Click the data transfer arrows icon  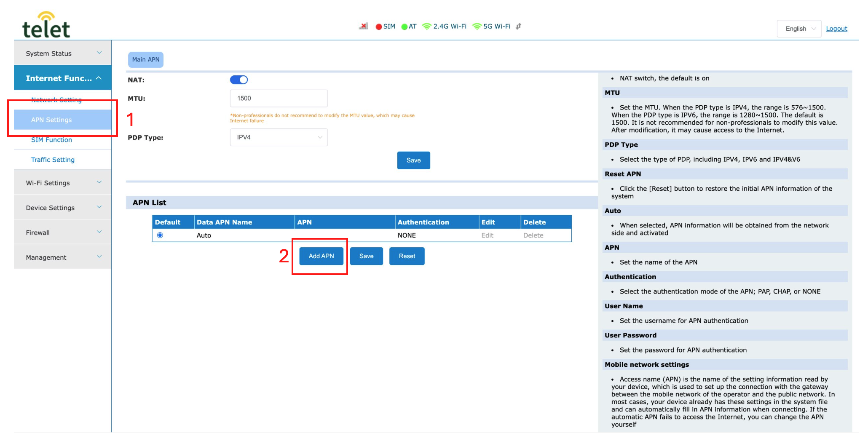coord(519,26)
